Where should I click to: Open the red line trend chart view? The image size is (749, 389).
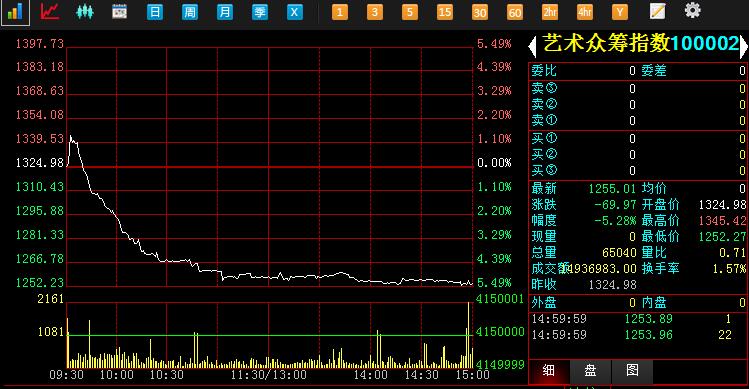click(50, 11)
